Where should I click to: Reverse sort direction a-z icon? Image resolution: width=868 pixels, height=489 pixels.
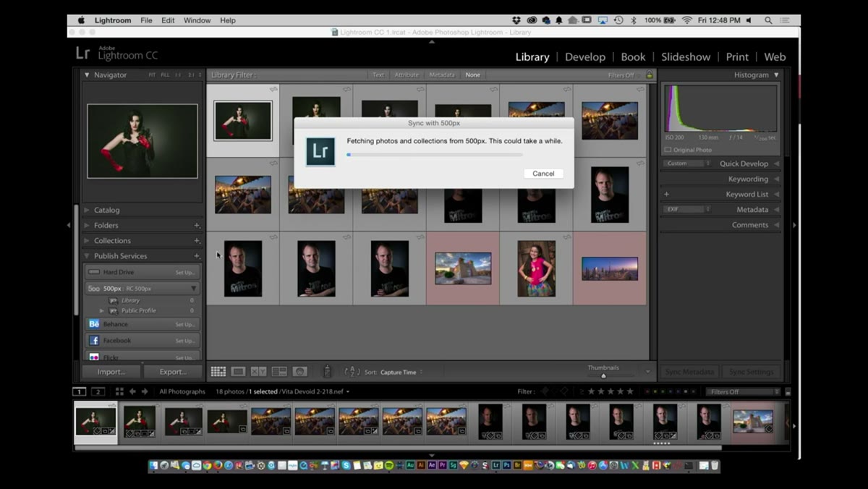[352, 372]
